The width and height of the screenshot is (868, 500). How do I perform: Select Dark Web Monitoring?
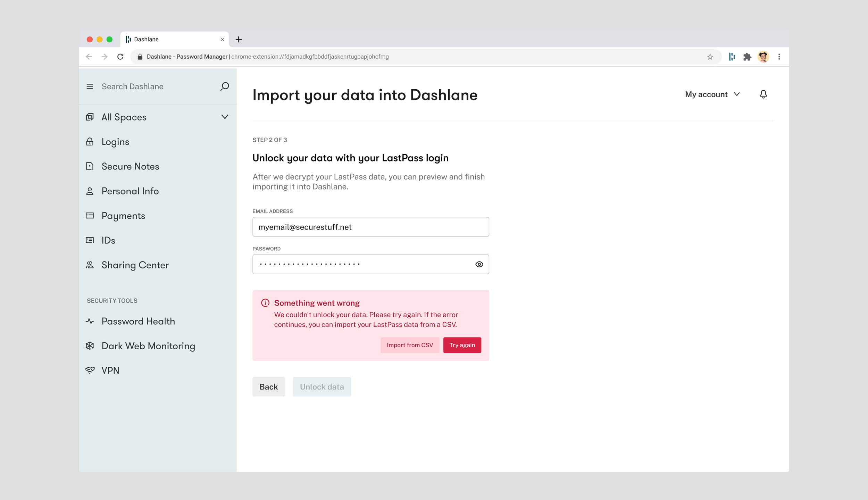(148, 346)
